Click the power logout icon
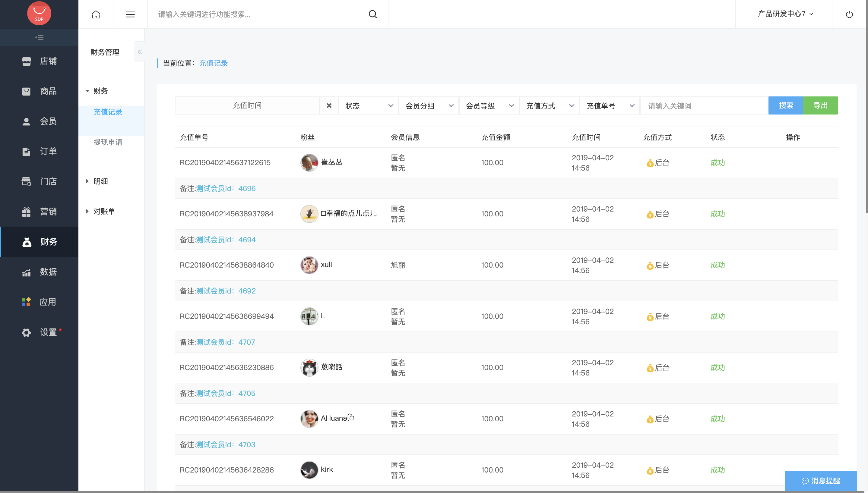Viewport: 868px width, 493px height. 849,14
